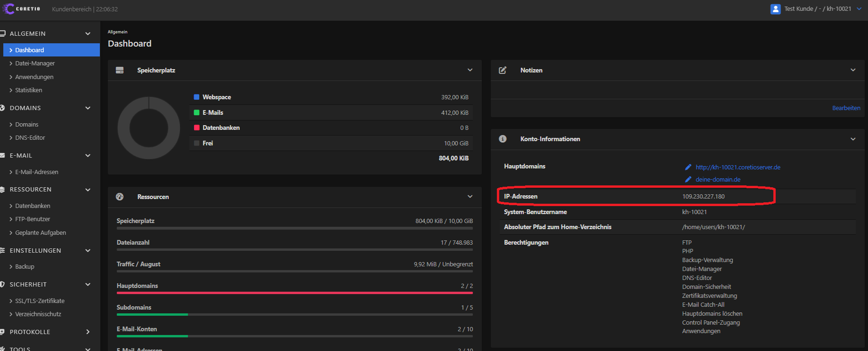Click the blue Webspace color swatch
Image resolution: width=868 pixels, height=351 pixels.
pyautogui.click(x=196, y=97)
